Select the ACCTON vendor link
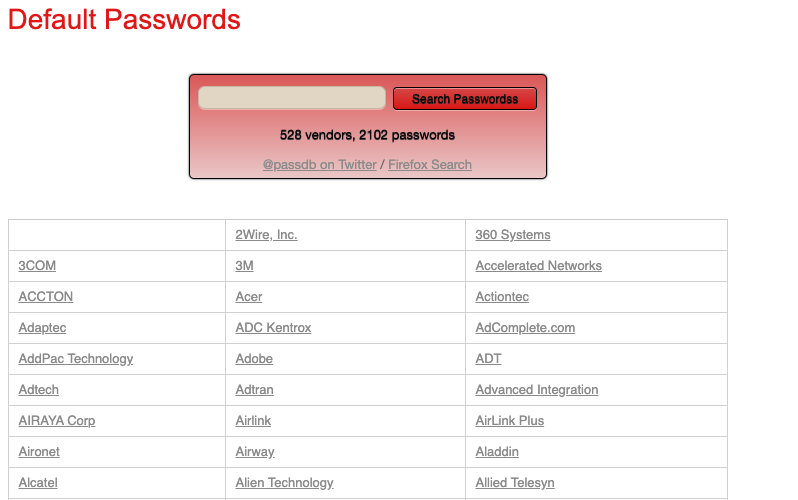 pos(46,297)
